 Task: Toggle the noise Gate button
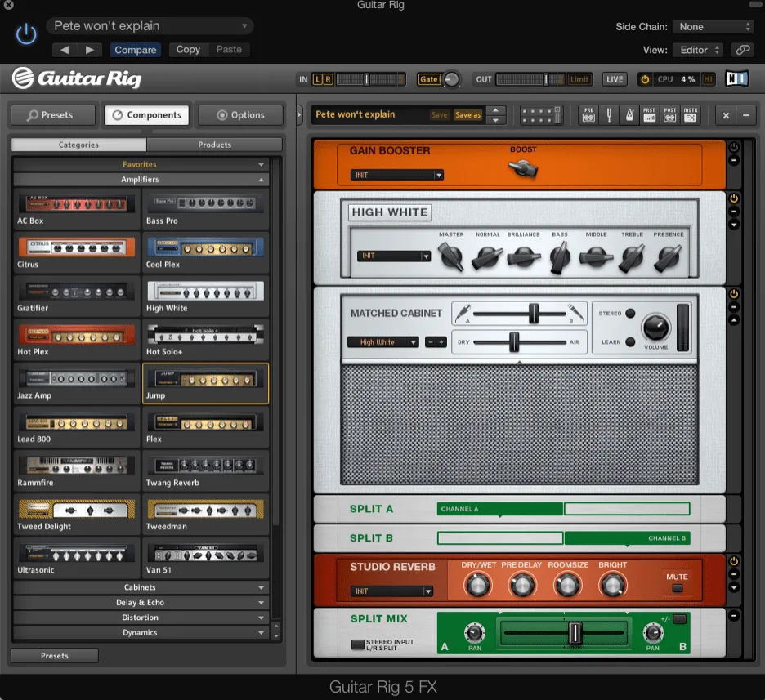[429, 79]
